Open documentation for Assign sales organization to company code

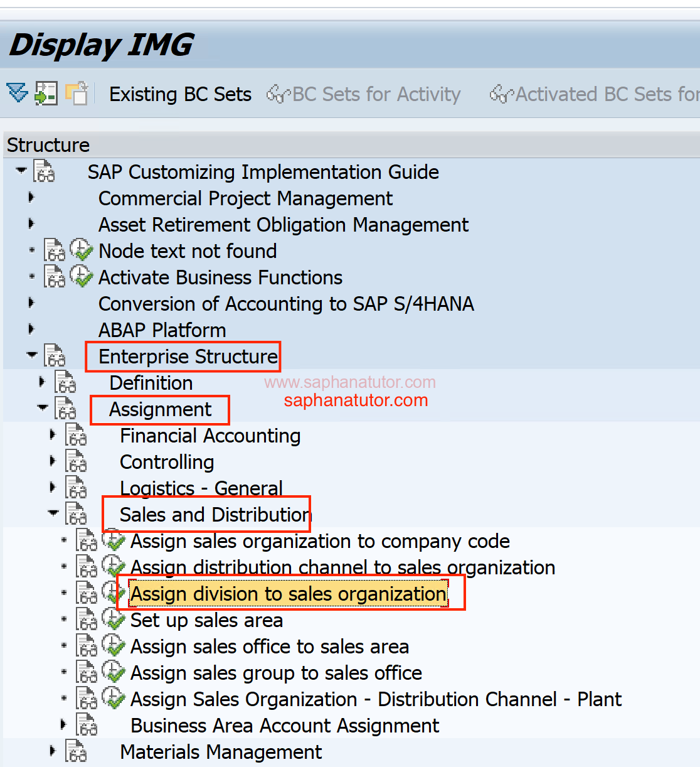87,540
